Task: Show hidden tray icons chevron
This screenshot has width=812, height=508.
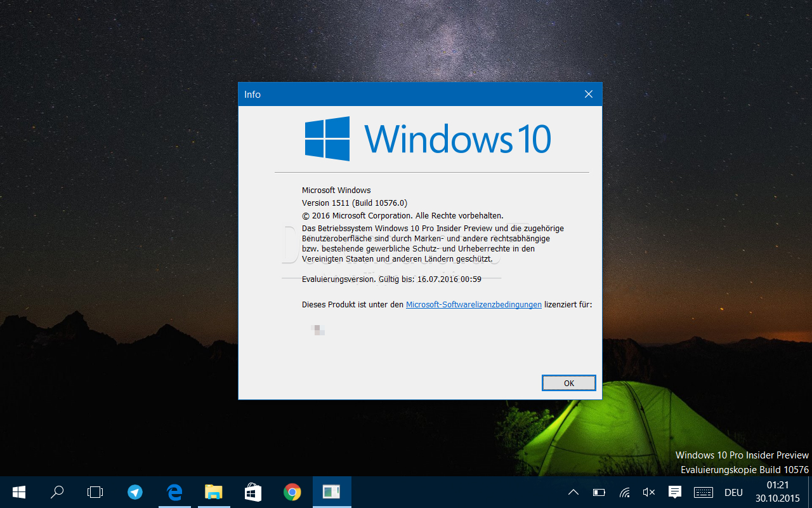Action: point(573,492)
